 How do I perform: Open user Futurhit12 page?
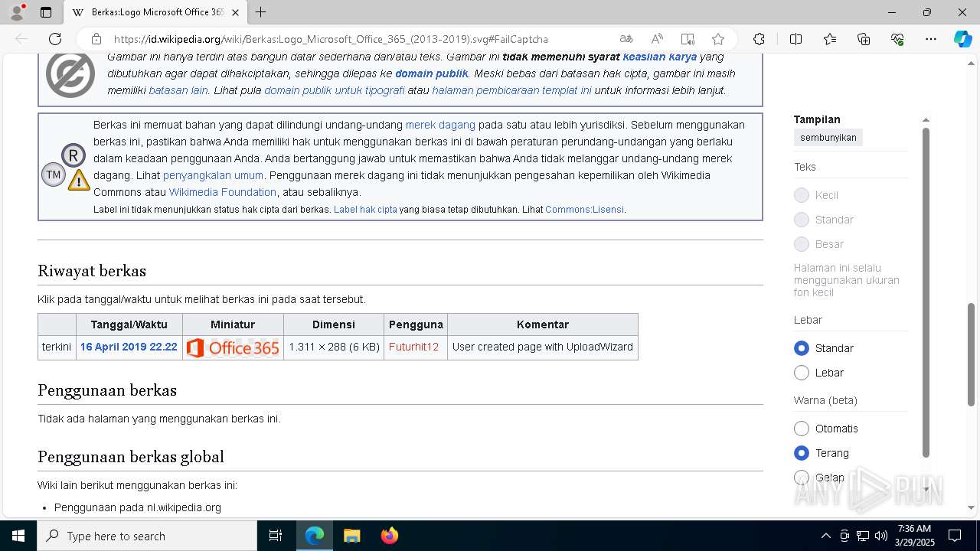(x=413, y=347)
